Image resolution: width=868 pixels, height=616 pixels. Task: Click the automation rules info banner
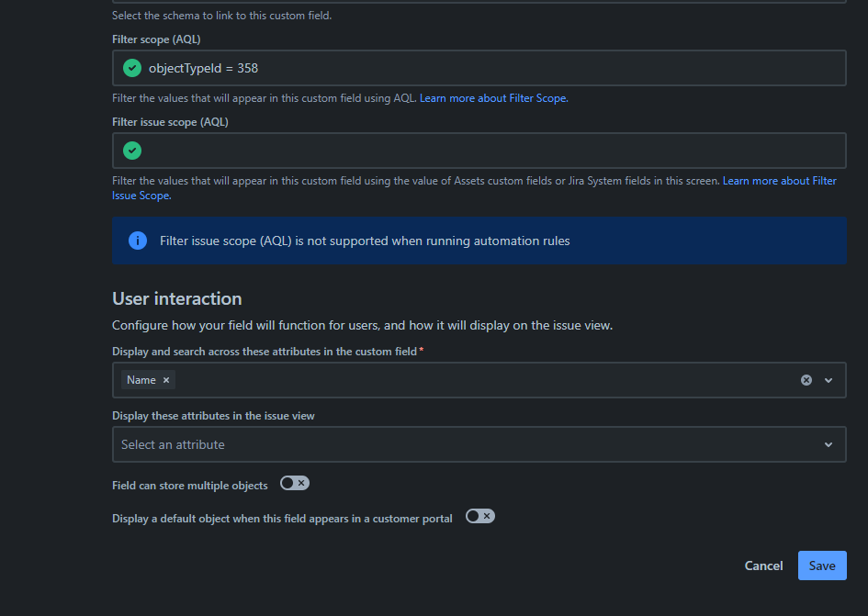[479, 241]
